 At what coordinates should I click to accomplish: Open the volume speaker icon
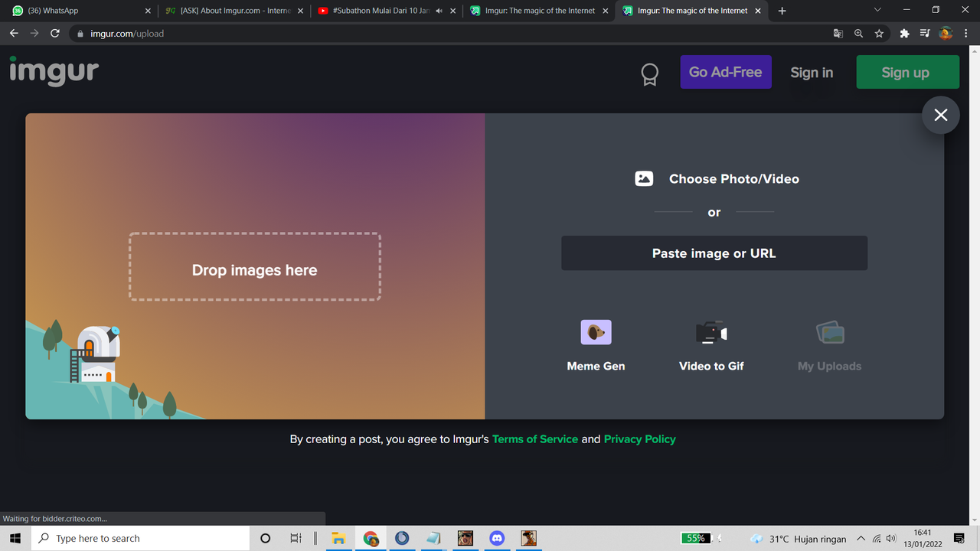890,539
